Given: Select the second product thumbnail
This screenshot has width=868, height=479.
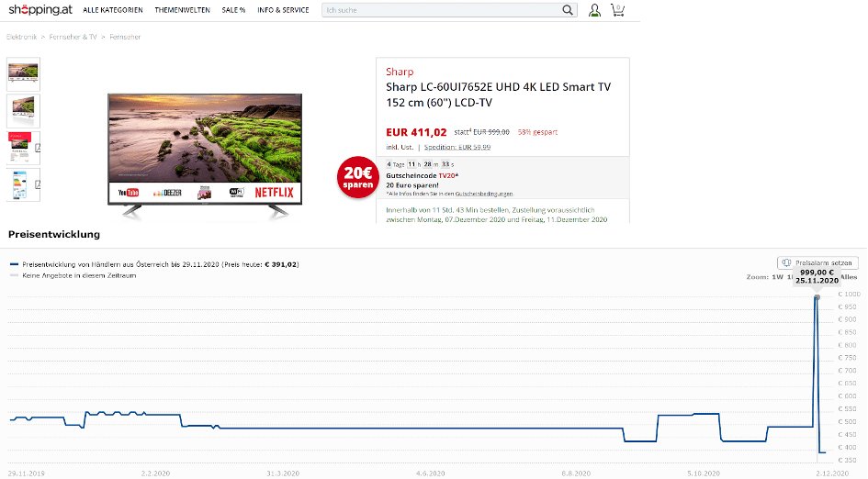Looking at the screenshot, I should click(x=23, y=111).
